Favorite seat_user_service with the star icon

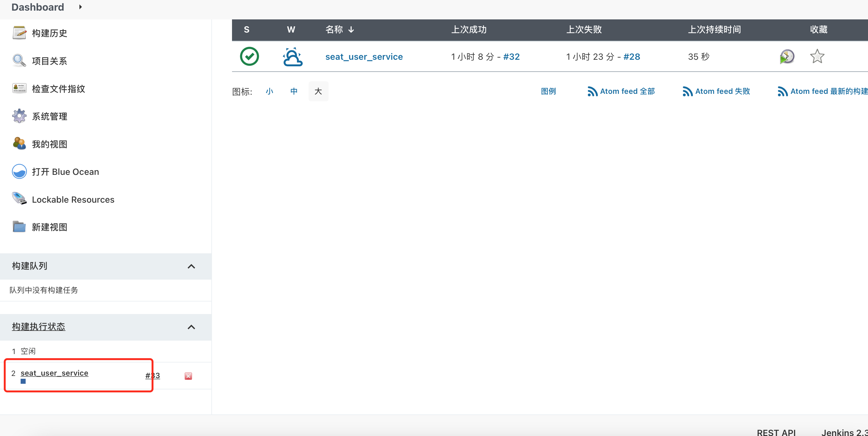click(x=817, y=56)
